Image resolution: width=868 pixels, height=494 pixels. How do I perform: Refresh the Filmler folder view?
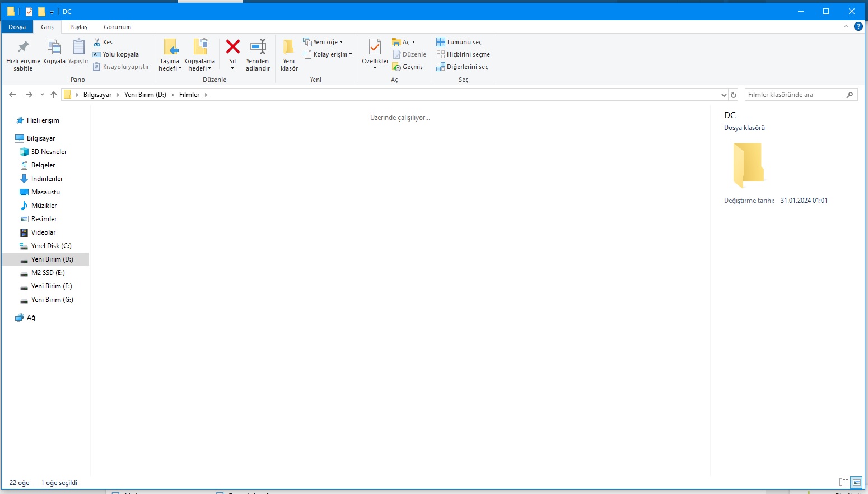734,95
